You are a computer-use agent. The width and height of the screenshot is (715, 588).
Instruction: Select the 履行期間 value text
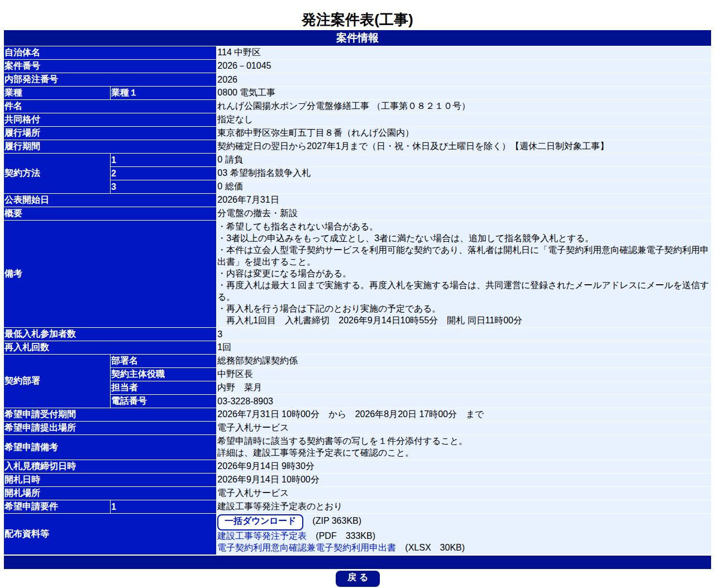point(413,146)
